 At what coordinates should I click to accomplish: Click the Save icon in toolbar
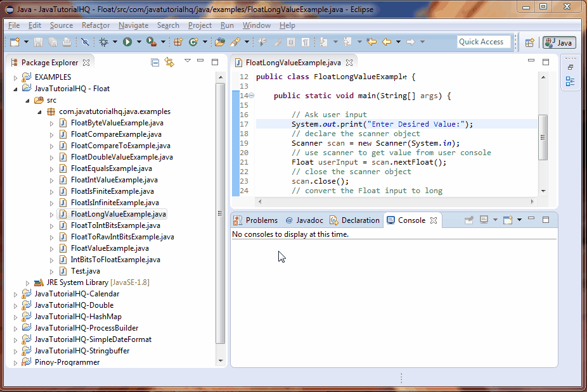pyautogui.click(x=38, y=42)
